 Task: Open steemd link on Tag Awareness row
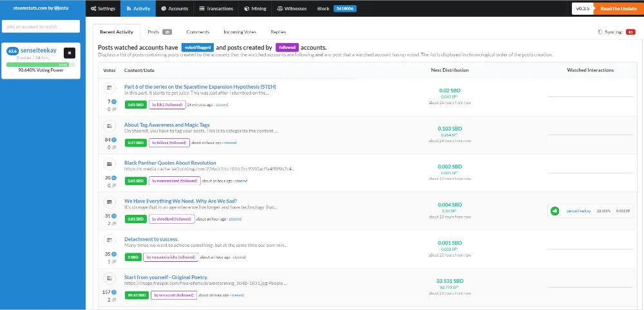point(231,143)
